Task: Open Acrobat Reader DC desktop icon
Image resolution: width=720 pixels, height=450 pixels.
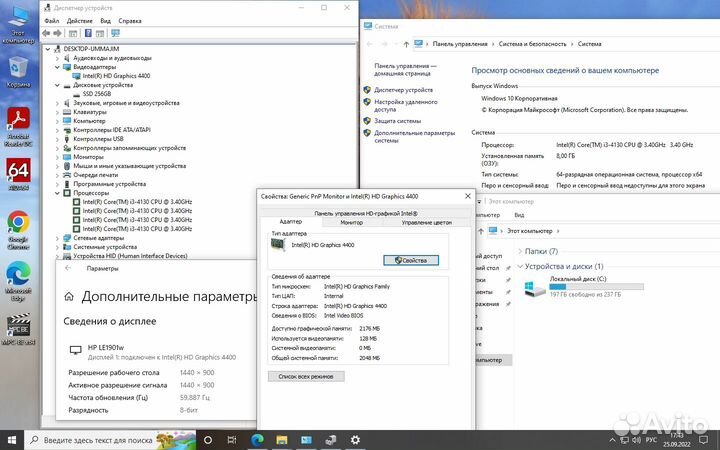Action: [18, 127]
